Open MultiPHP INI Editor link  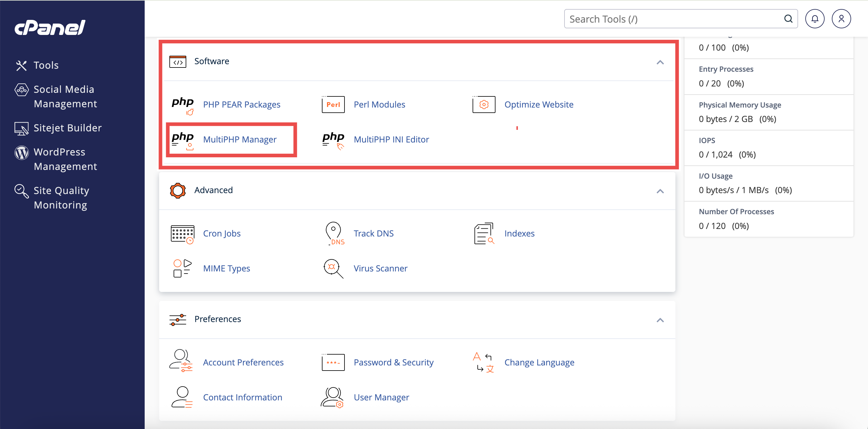coord(391,139)
